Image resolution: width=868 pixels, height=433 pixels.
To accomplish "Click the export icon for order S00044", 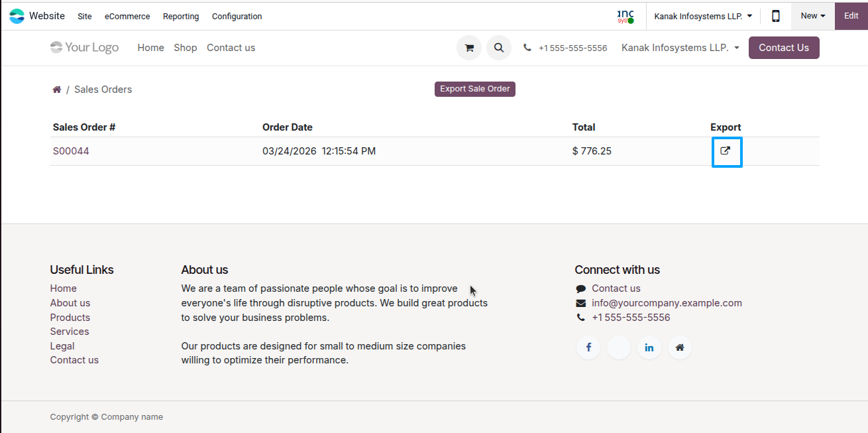I will tap(726, 151).
